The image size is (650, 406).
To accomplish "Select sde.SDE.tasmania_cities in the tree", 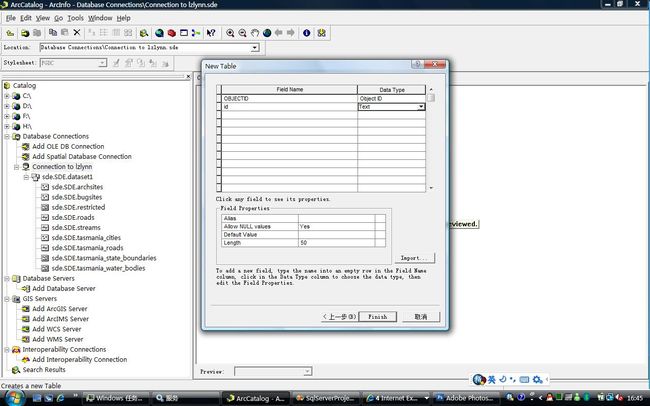I will (86, 238).
